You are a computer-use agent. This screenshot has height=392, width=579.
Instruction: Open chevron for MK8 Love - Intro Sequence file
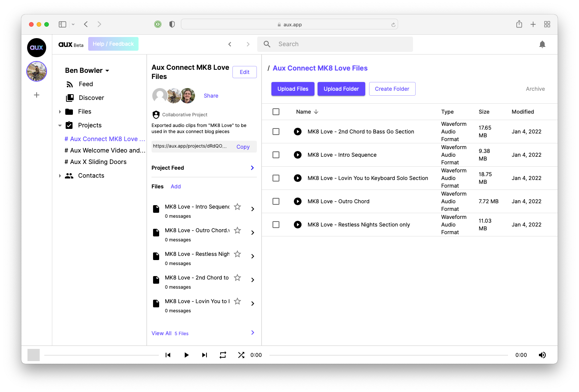[253, 209]
